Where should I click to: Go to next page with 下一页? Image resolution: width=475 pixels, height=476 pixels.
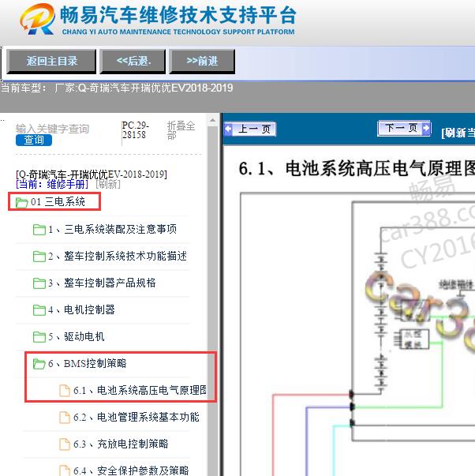[x=404, y=128]
